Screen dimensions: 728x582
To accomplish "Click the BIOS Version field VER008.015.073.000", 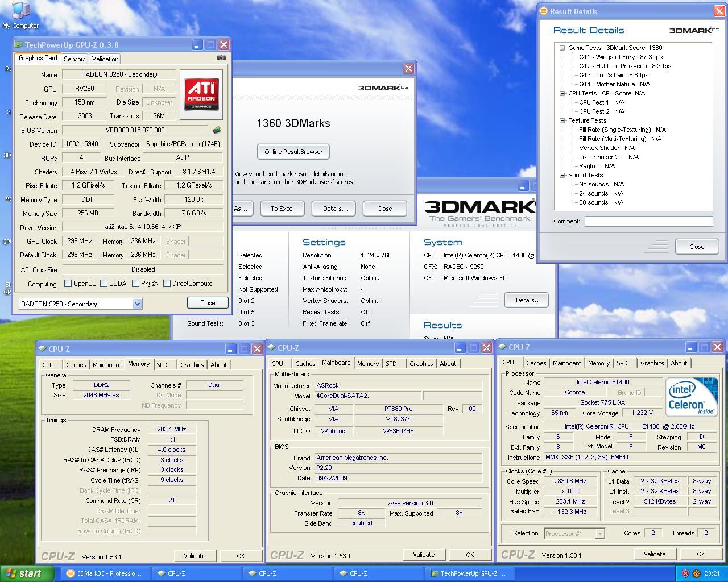I will (135, 130).
